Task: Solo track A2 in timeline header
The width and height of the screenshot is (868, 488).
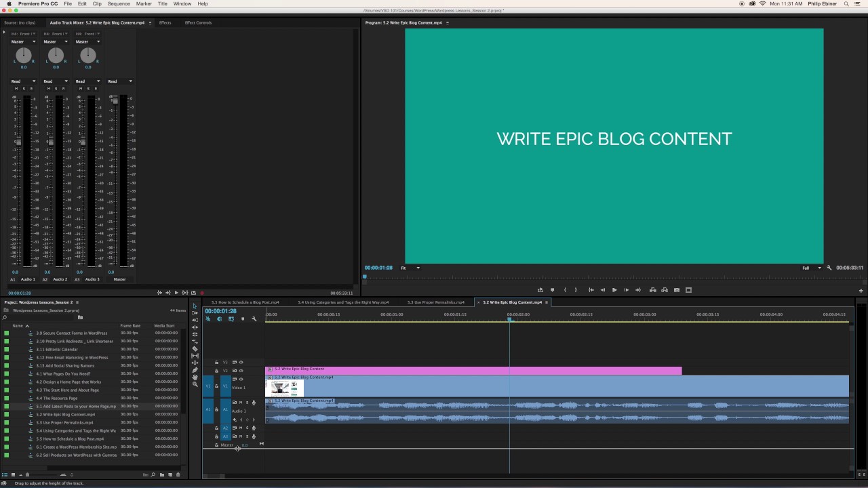Action: [247, 428]
